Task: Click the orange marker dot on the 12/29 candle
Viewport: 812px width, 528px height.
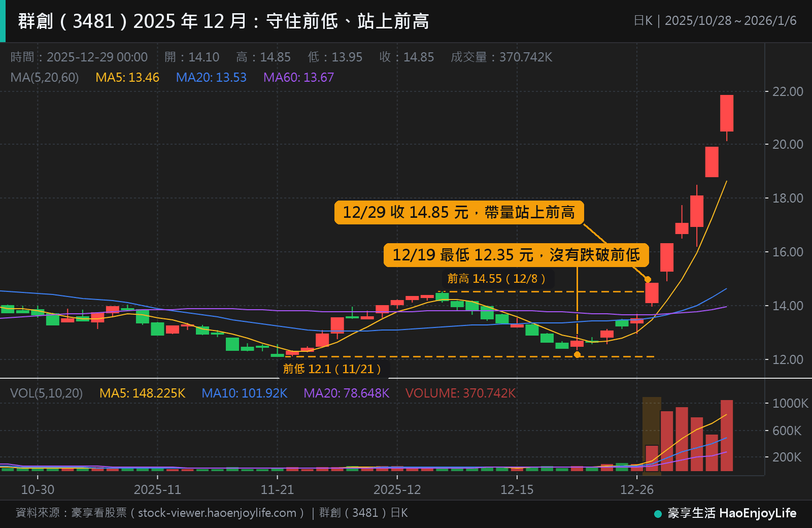Action: 648,279
